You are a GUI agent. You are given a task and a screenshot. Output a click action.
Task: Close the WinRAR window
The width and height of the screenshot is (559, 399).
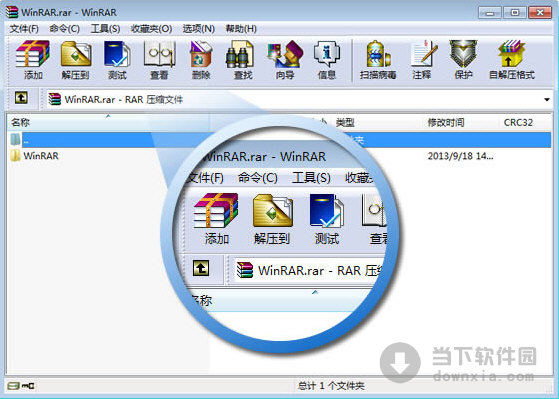(x=540, y=12)
